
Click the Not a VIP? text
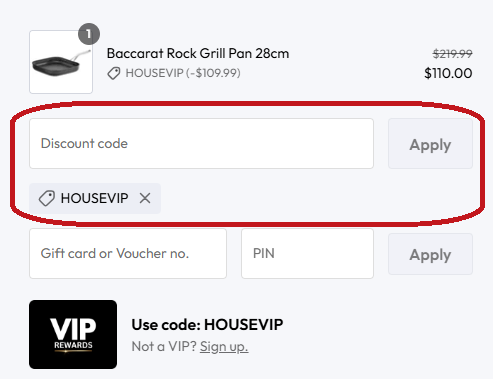pyautogui.click(x=164, y=347)
